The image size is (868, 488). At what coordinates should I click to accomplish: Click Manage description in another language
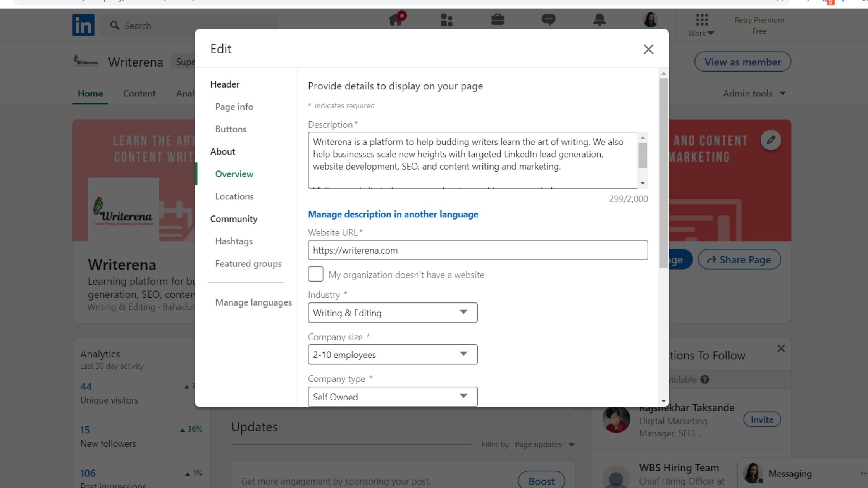click(x=393, y=214)
